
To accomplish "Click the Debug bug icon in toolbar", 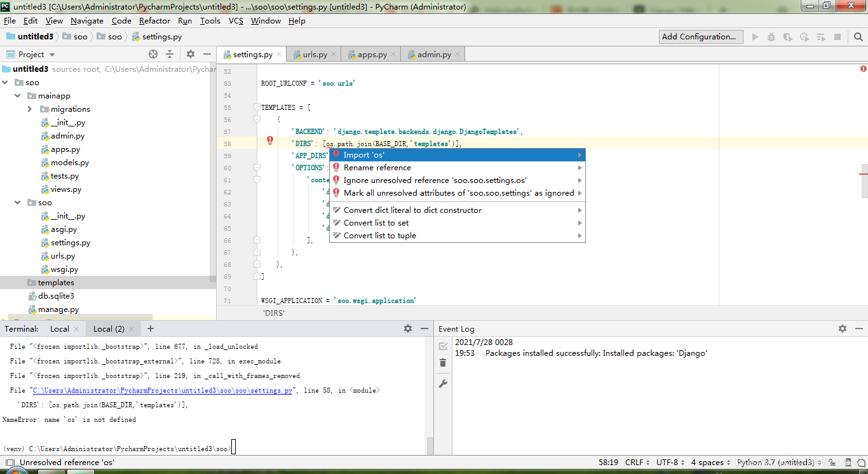I will click(771, 37).
